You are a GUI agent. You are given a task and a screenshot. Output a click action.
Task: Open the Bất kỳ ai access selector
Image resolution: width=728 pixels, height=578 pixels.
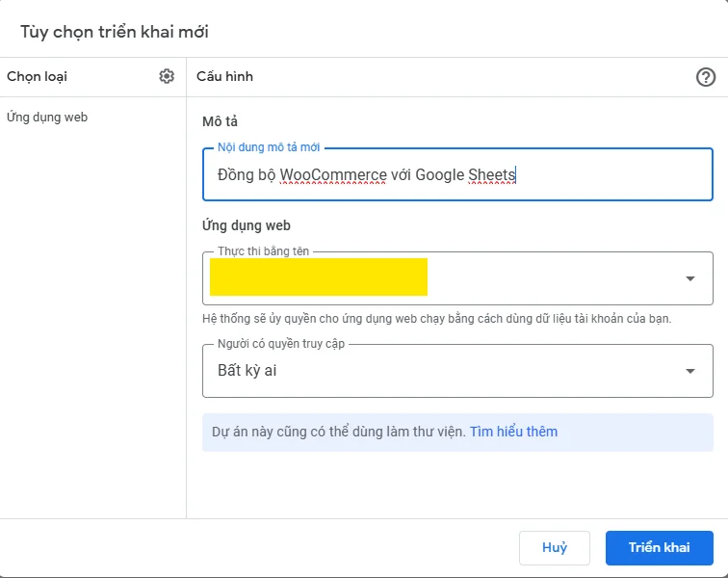(457, 371)
